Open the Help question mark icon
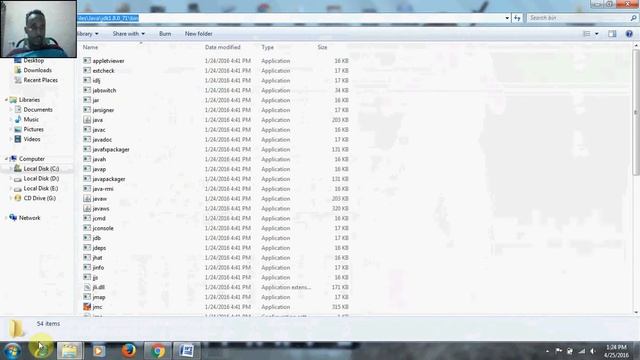Image resolution: width=640 pixels, height=360 pixels. (x=629, y=34)
